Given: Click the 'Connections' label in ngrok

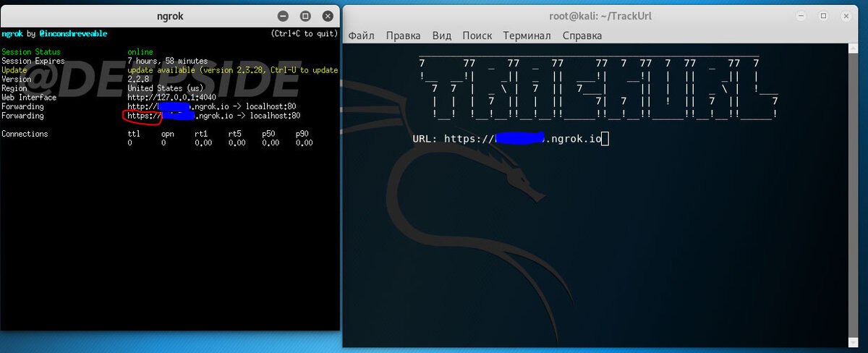Looking at the screenshot, I should pyautogui.click(x=25, y=134).
